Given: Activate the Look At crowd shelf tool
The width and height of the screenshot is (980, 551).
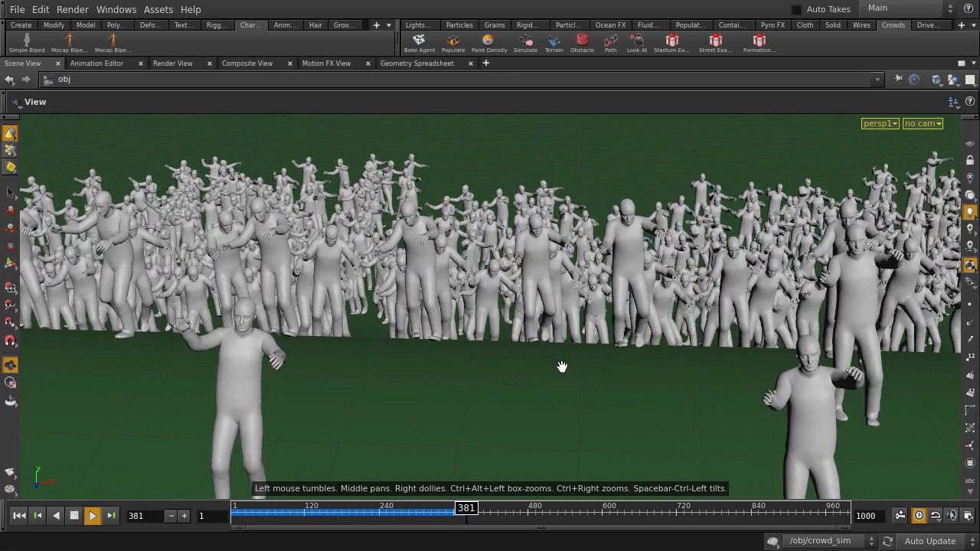Looking at the screenshot, I should [x=637, y=42].
